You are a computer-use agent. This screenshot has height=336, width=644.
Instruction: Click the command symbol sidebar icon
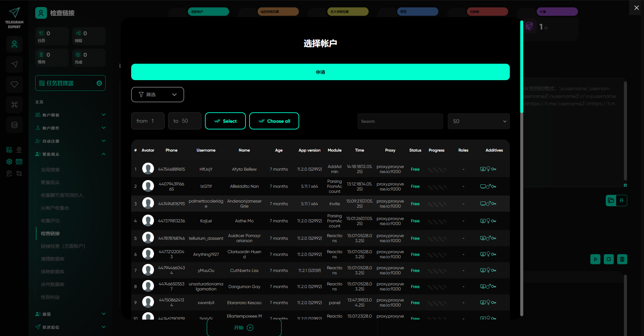click(14, 105)
